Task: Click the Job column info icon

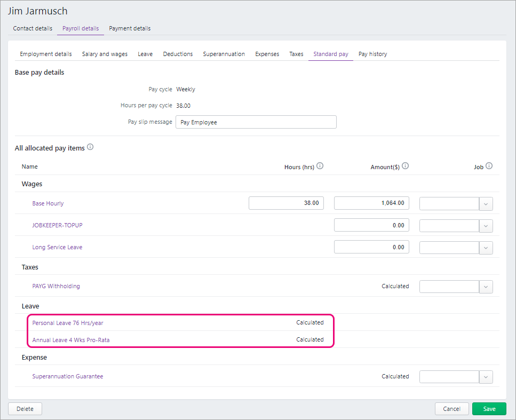Action: 489,166
